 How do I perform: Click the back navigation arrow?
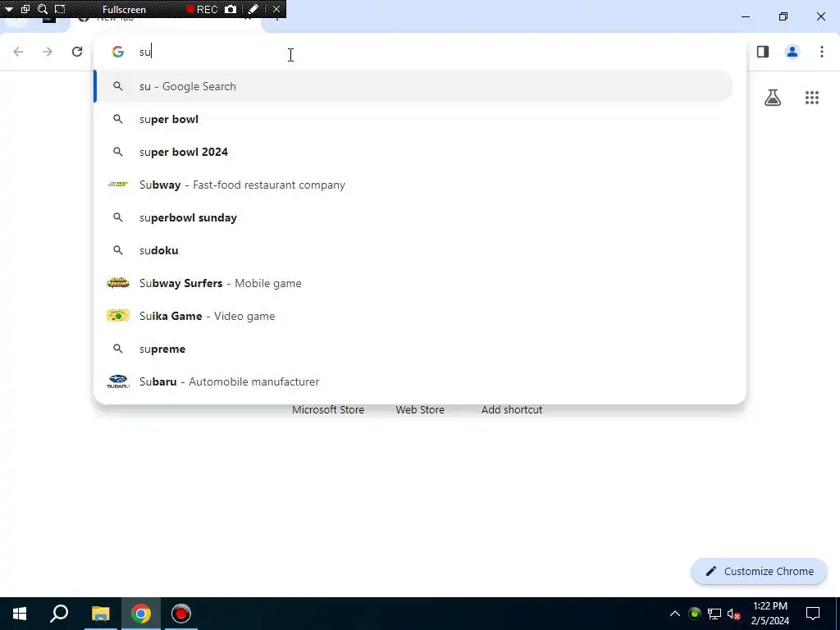tap(18, 52)
